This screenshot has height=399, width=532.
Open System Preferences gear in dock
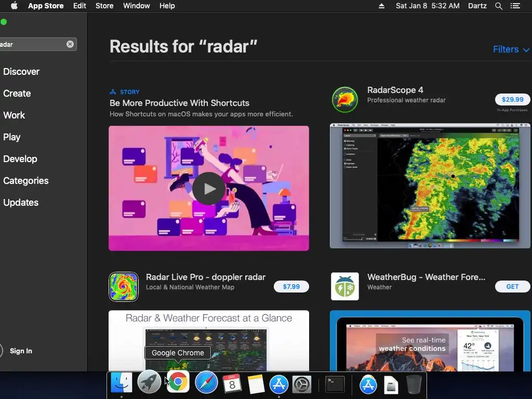coord(302,384)
